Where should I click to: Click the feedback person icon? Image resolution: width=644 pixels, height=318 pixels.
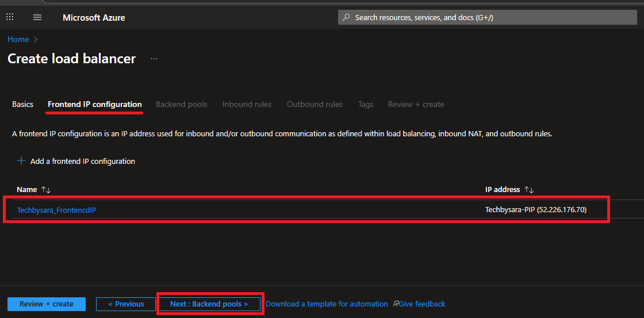pos(396,304)
